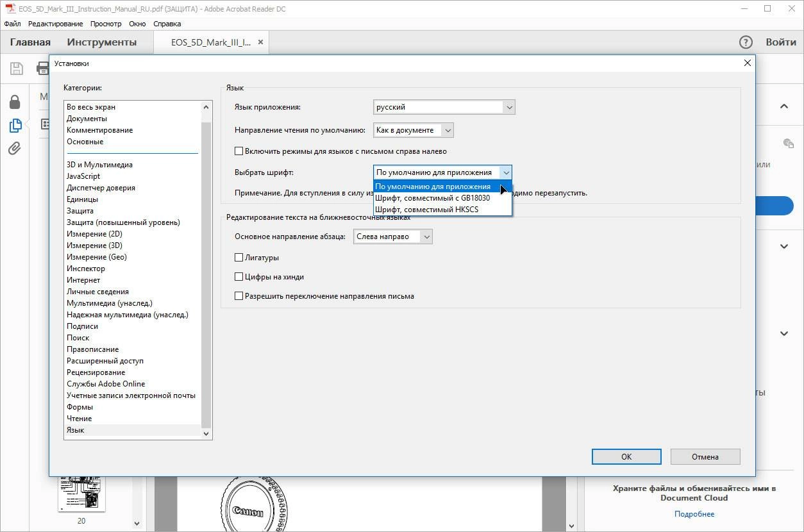The width and height of the screenshot is (804, 532).
Task: Toggle the Лигатуры checkbox
Action: click(239, 258)
